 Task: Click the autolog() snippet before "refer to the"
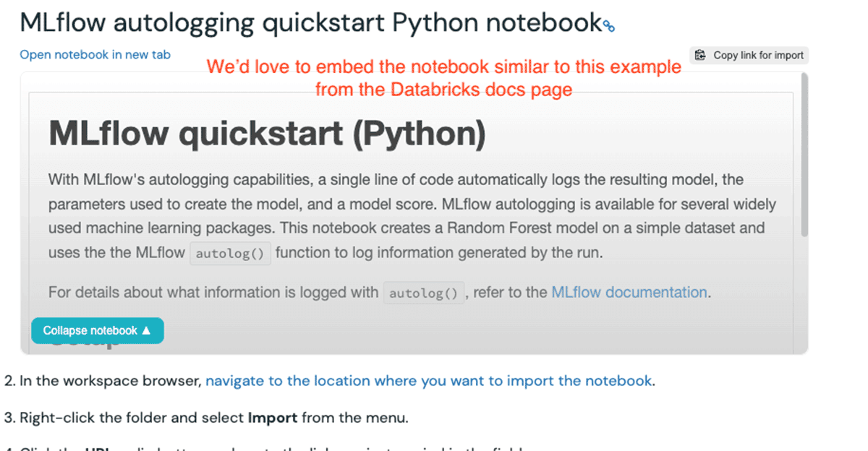[423, 293]
